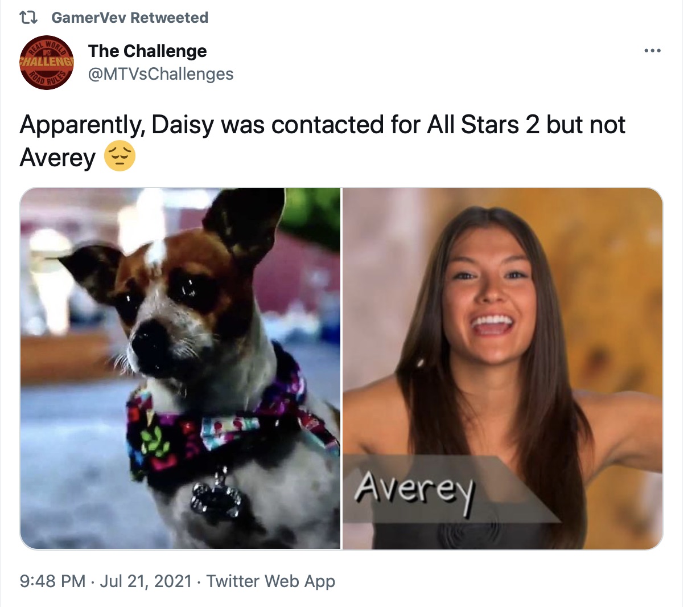
Task: Click the tweet text about All Stars 2
Action: [x=323, y=141]
